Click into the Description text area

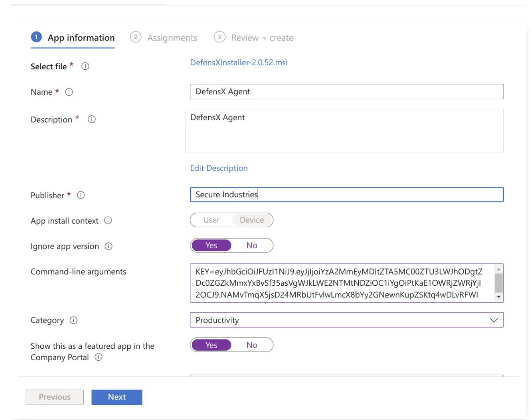tap(344, 131)
